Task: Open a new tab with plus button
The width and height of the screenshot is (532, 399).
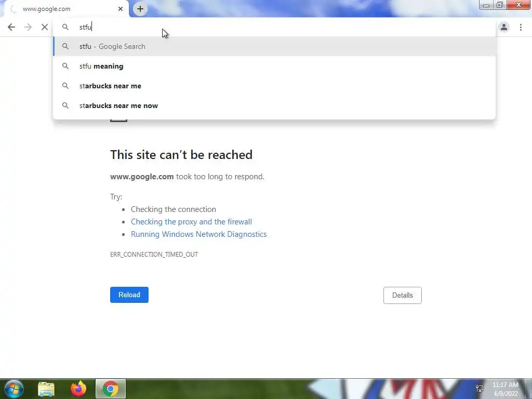Action: pos(140,9)
